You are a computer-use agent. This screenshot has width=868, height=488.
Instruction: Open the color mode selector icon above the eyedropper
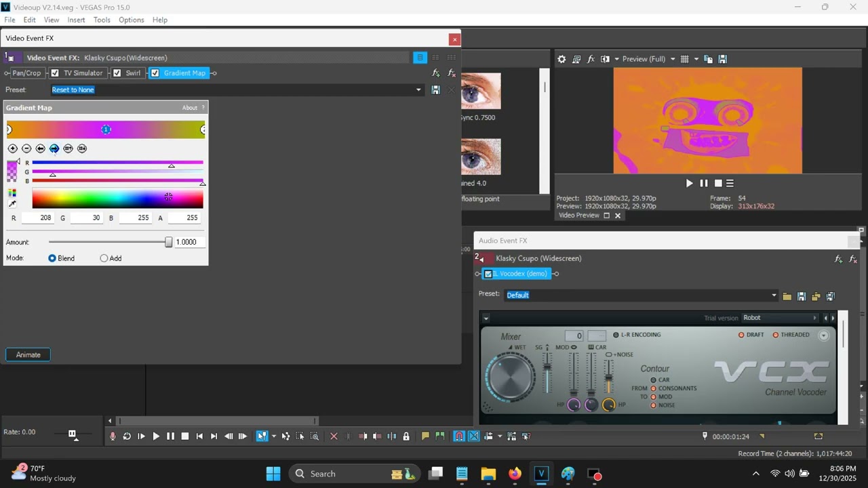point(12,193)
